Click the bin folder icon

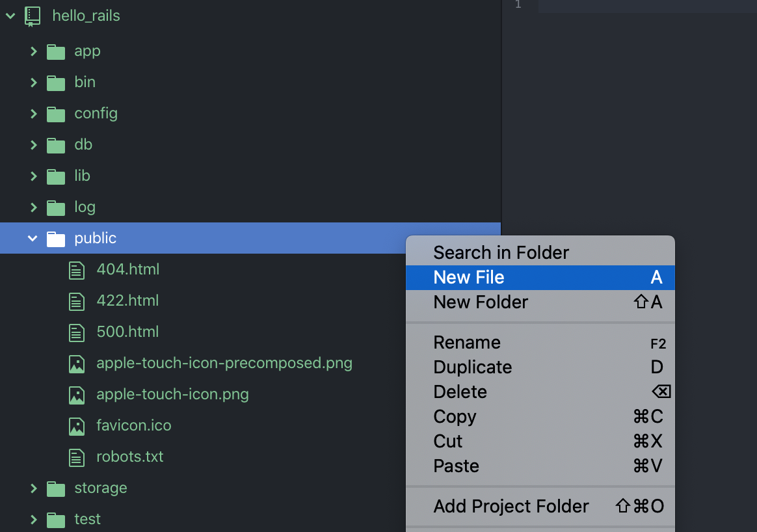click(56, 83)
